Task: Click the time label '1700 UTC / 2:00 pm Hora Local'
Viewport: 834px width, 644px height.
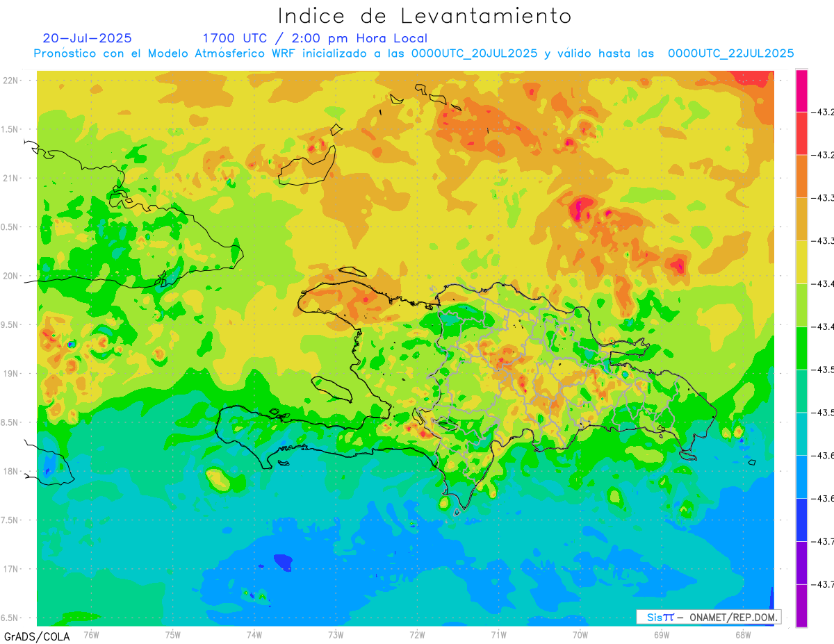Action: click(315, 38)
